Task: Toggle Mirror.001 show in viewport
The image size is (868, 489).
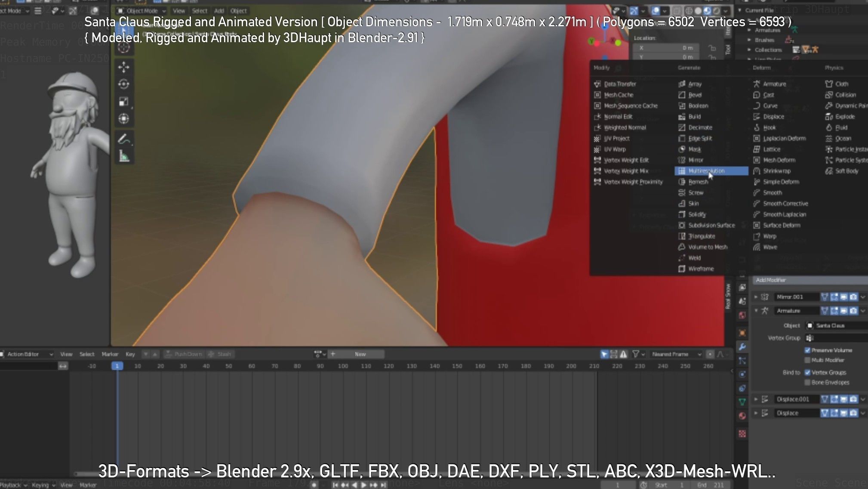Action: [844, 297]
